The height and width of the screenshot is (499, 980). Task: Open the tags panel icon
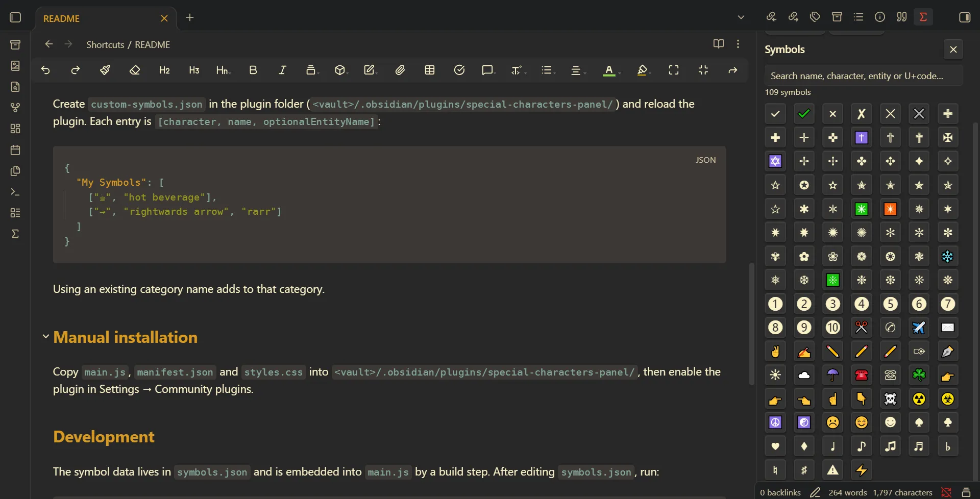(815, 17)
